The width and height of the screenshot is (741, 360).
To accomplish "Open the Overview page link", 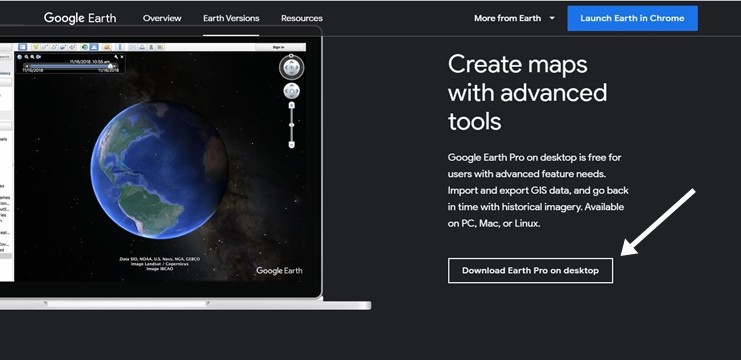I will click(x=162, y=18).
